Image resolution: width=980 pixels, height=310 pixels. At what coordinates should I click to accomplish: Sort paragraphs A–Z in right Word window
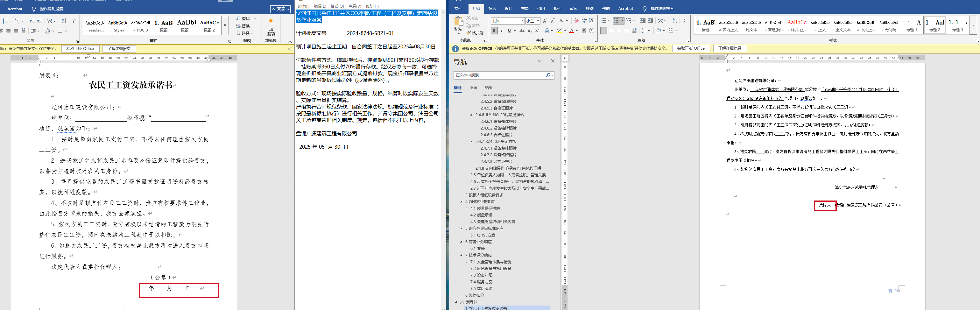point(674,21)
